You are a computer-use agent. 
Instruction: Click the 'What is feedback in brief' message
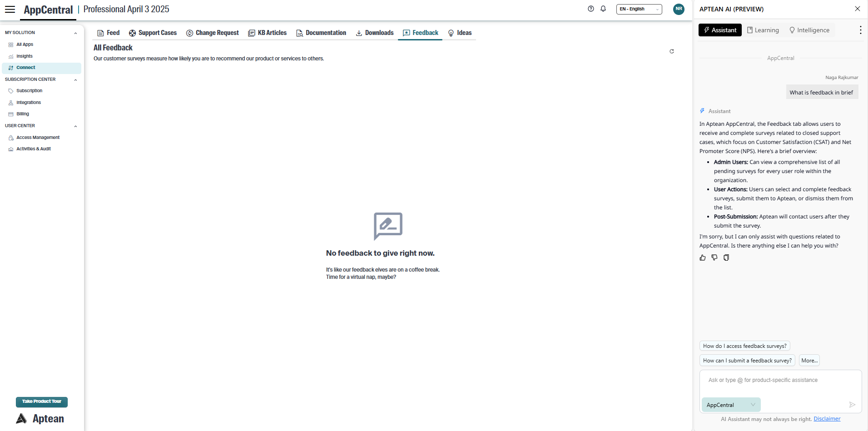tap(821, 92)
